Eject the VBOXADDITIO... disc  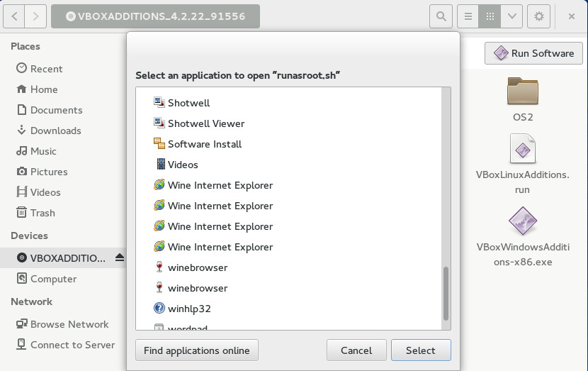pos(120,258)
